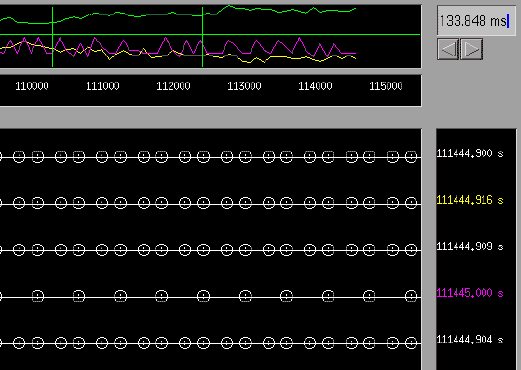The width and height of the screenshot is (521, 370).
Task: Click the 112000 time axis label
Action: [x=173, y=86]
